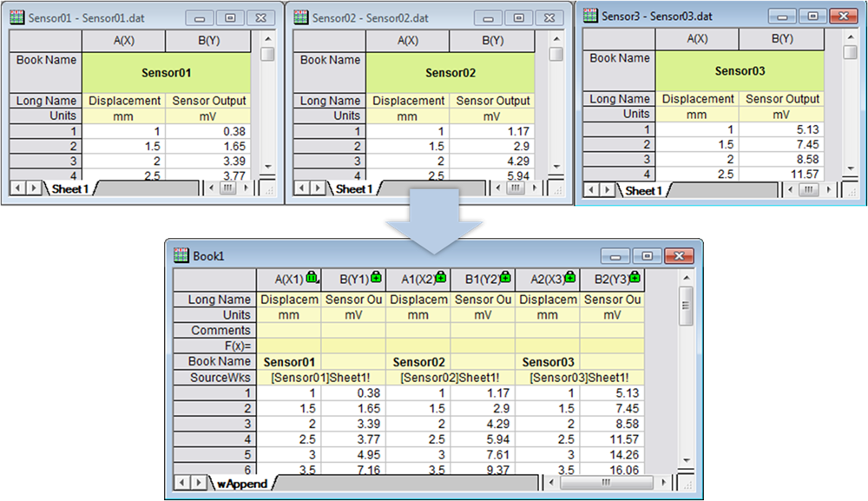Select the Sheet1 tab in Sensor01 window
The height and width of the screenshot is (501, 868).
(70, 188)
